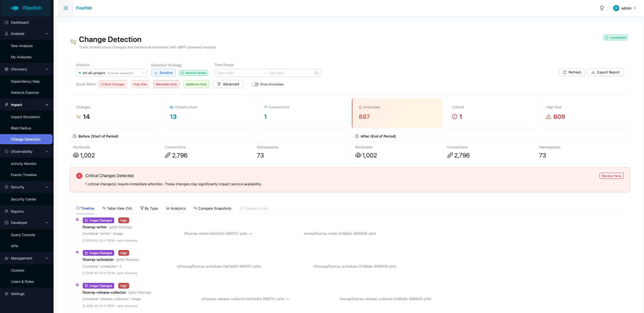Click the Flowfish fish logo
The image size is (644, 313).
15,8
